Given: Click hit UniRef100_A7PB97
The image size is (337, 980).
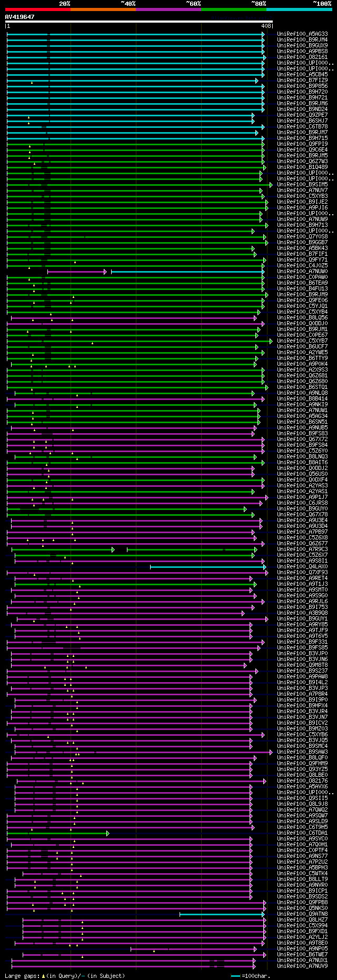Looking at the screenshot, I should (x=302, y=532).
